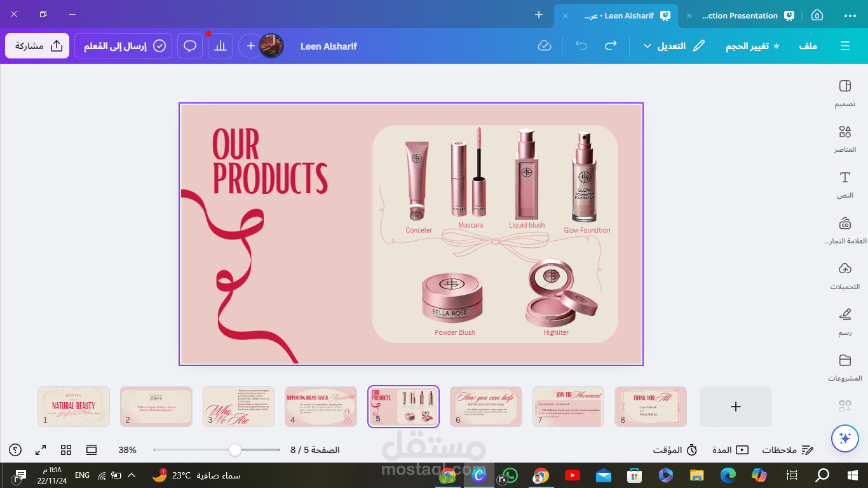Open the hamburger main menu
This screenshot has width=868, height=488.
point(844,46)
